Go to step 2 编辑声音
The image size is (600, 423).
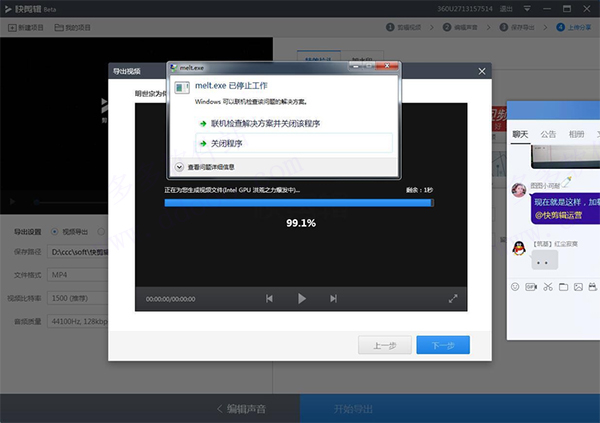tap(460, 27)
